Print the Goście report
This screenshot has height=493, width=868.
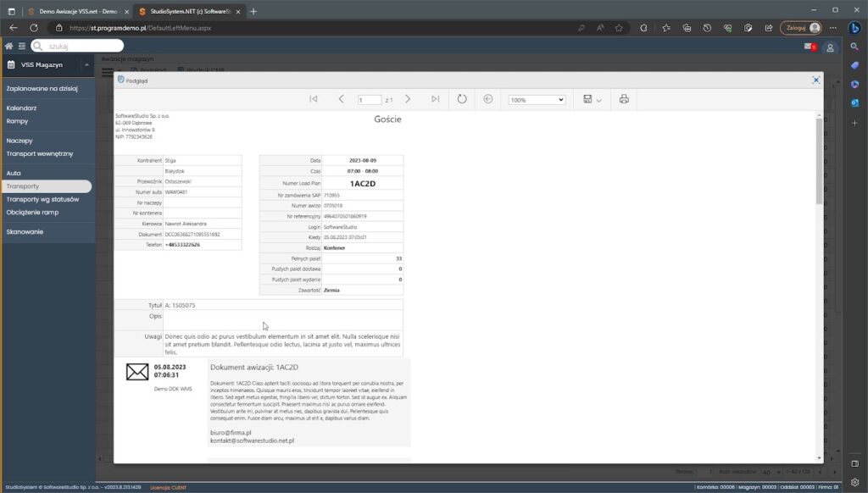click(624, 99)
